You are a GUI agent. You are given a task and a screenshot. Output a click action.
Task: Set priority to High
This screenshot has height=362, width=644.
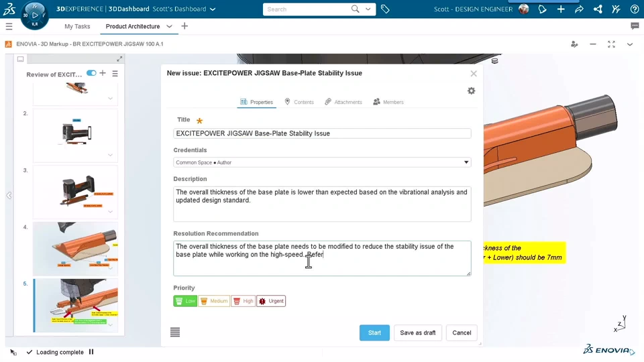point(243,301)
